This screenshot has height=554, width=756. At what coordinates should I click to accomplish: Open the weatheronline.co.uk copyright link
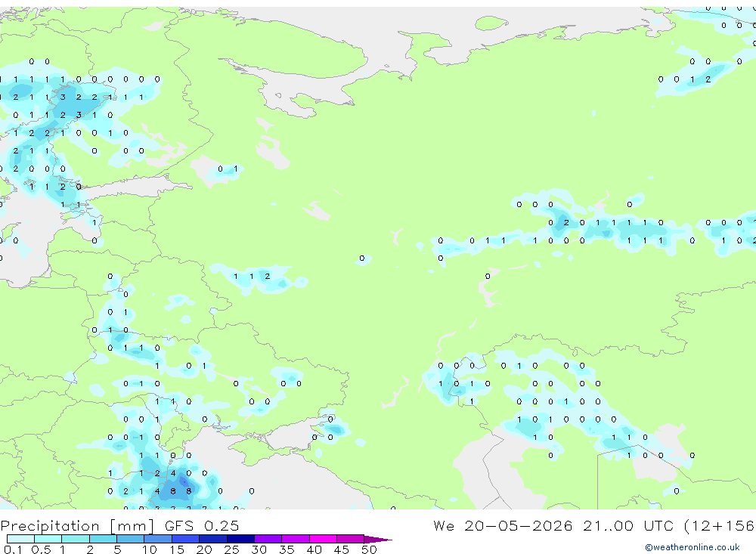pos(692,547)
